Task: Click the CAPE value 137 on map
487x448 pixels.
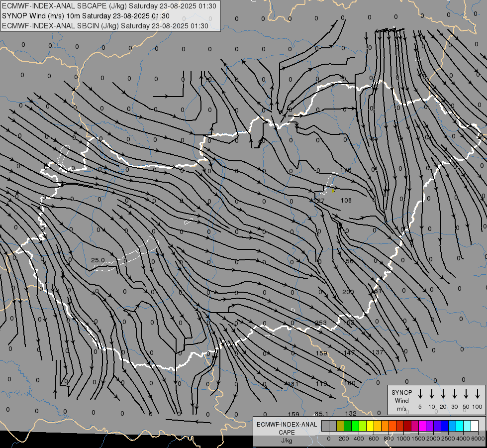Action: [378, 352]
